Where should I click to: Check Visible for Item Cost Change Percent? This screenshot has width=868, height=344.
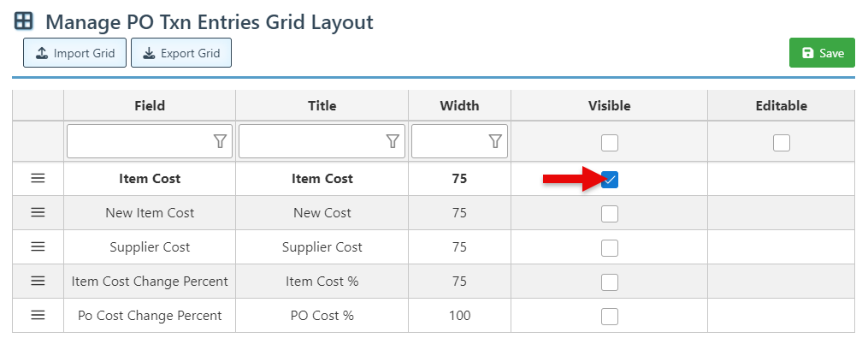pos(610,282)
